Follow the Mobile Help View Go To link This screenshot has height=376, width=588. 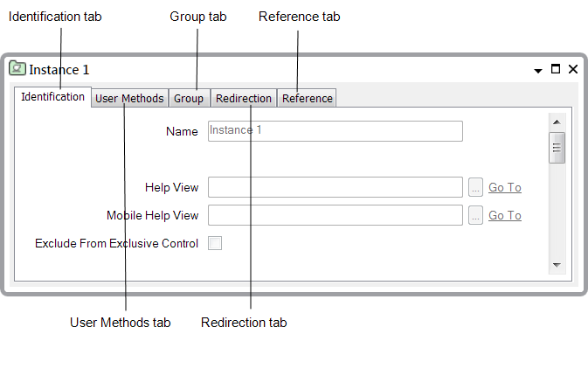pyautogui.click(x=505, y=215)
